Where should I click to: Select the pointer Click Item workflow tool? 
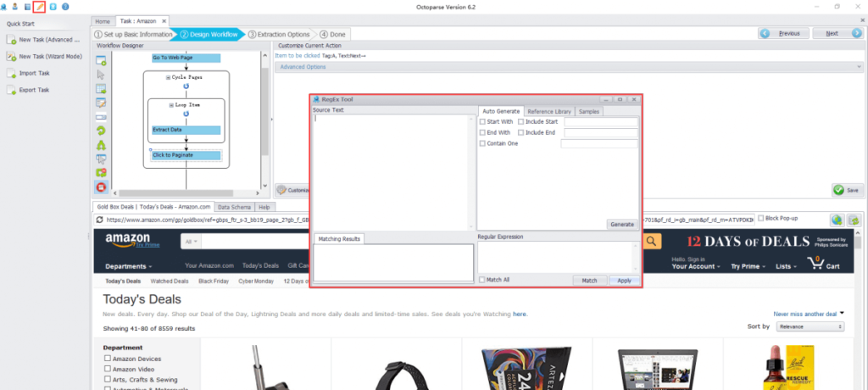(101, 75)
